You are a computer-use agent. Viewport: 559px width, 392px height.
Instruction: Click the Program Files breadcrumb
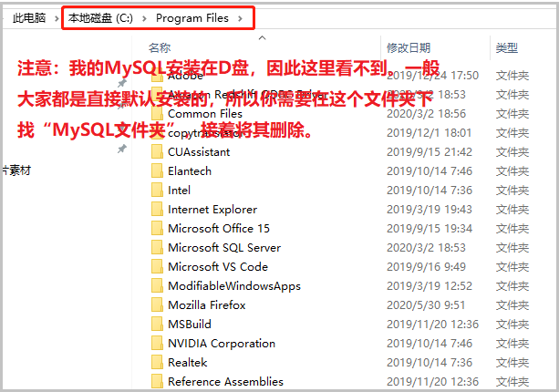click(x=192, y=18)
